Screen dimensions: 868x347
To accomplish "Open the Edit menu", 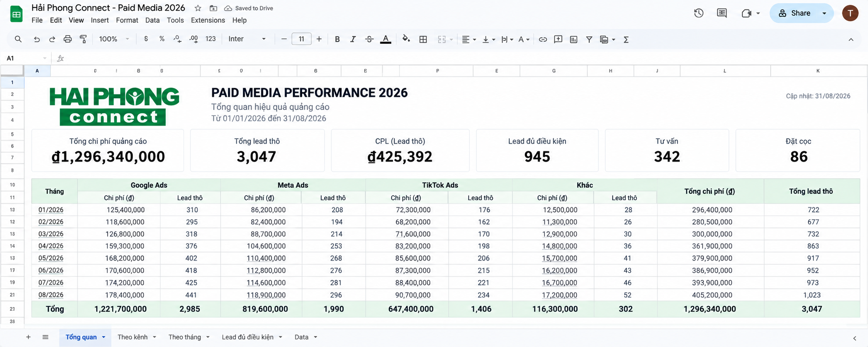I will (56, 20).
